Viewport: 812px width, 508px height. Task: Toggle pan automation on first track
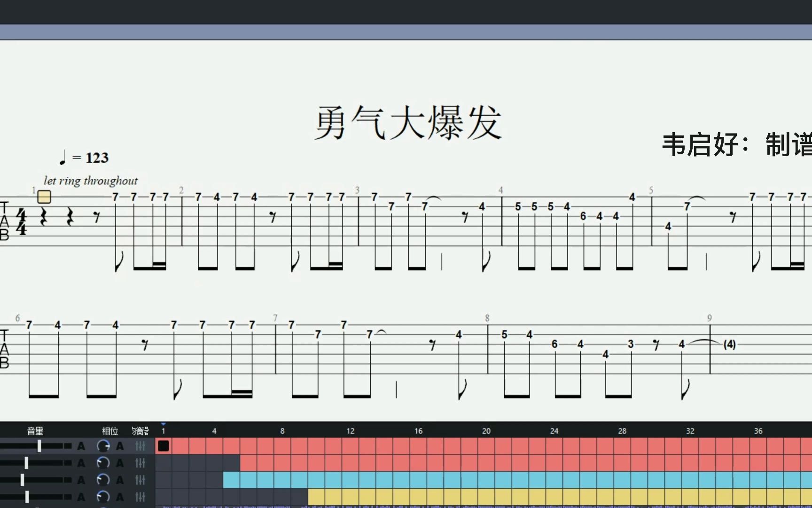click(x=120, y=446)
